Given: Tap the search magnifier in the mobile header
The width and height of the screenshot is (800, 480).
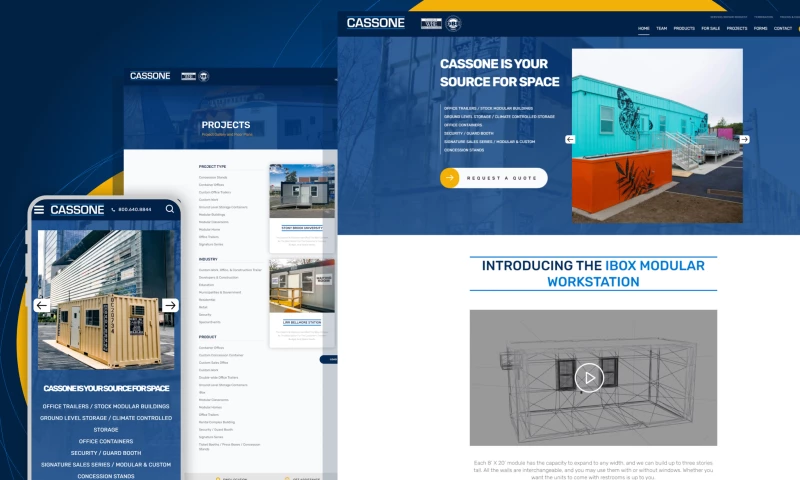Looking at the screenshot, I should coord(170,209).
